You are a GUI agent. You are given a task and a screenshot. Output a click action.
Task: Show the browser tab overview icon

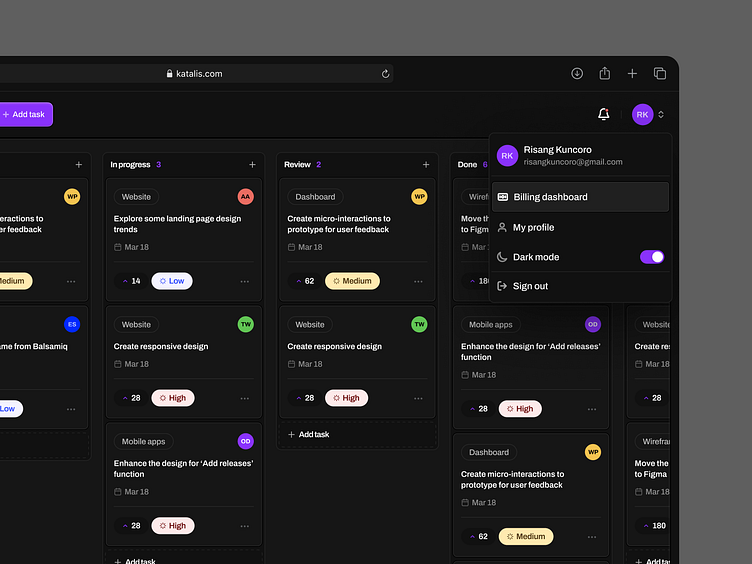click(660, 73)
